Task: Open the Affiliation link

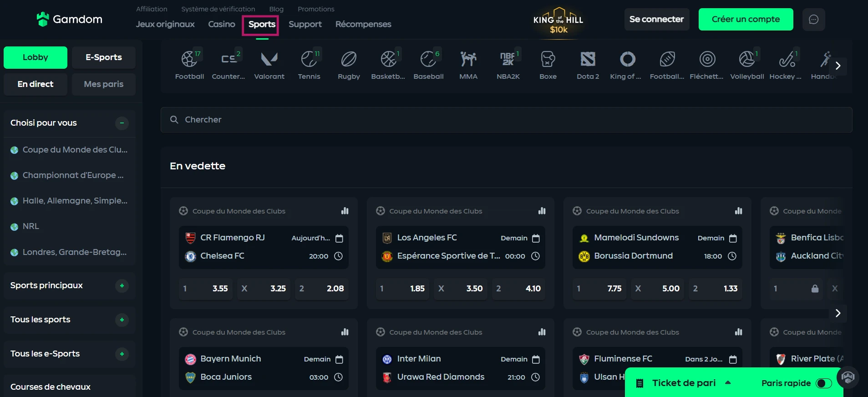Action: tap(152, 9)
